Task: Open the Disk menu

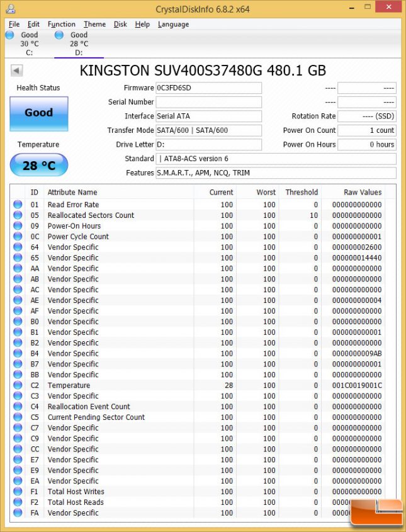Action: pyautogui.click(x=120, y=24)
